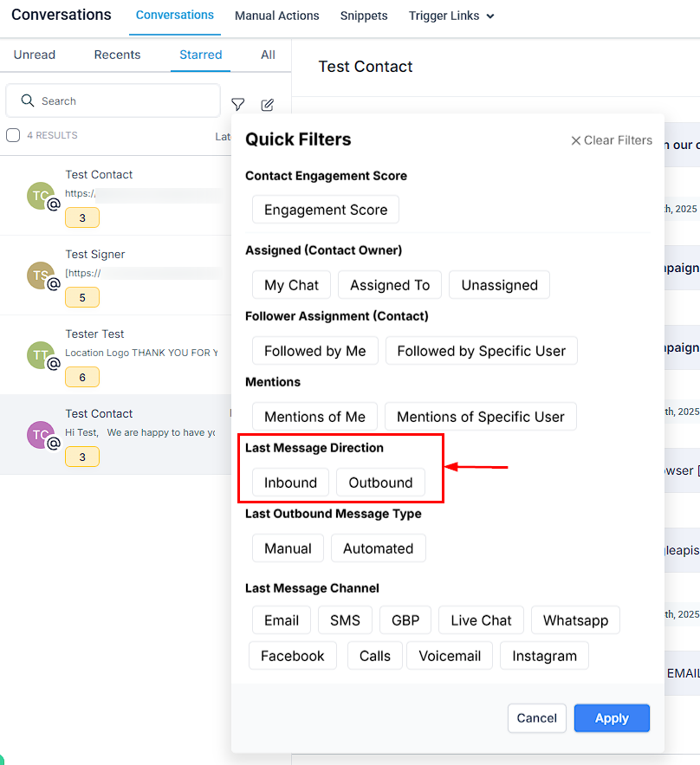The height and width of the screenshot is (765, 700).
Task: Switch to the Recents tab
Action: 117,55
